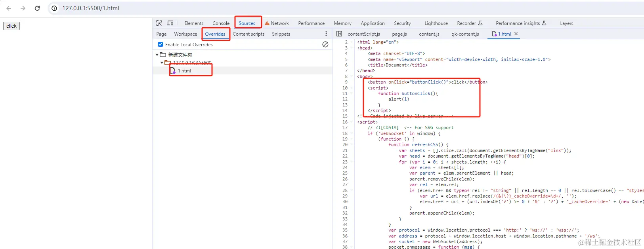Switch to the Console tab
The image size is (644, 249).
221,23
